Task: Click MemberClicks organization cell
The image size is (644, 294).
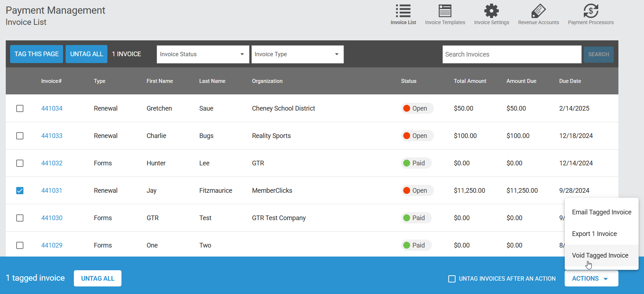Action: pyautogui.click(x=272, y=191)
